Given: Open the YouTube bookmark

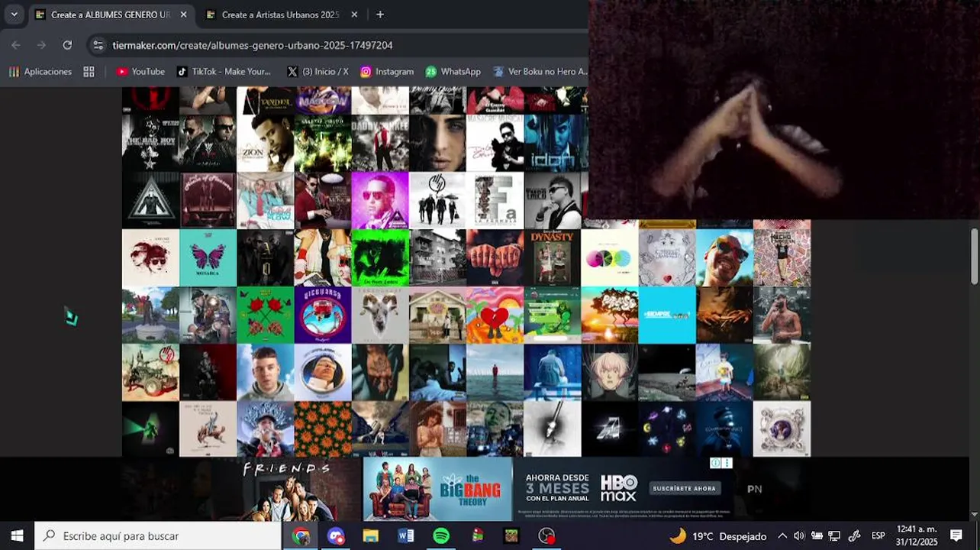Looking at the screenshot, I should pyautogui.click(x=140, y=71).
